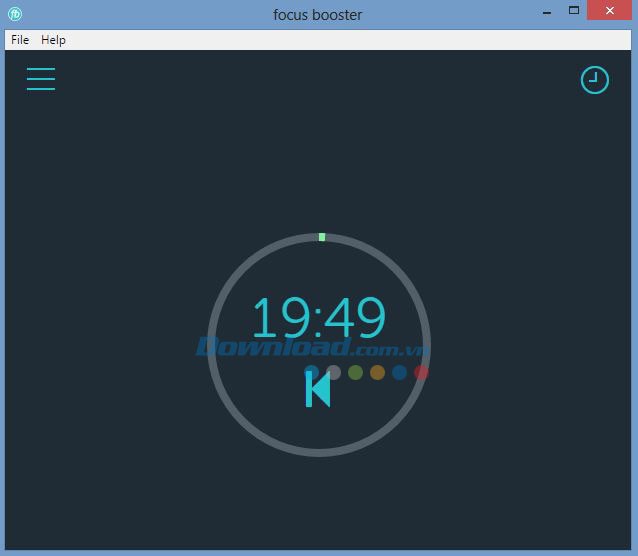Click the 19:49 countdown display
This screenshot has width=638, height=556.
(318, 318)
